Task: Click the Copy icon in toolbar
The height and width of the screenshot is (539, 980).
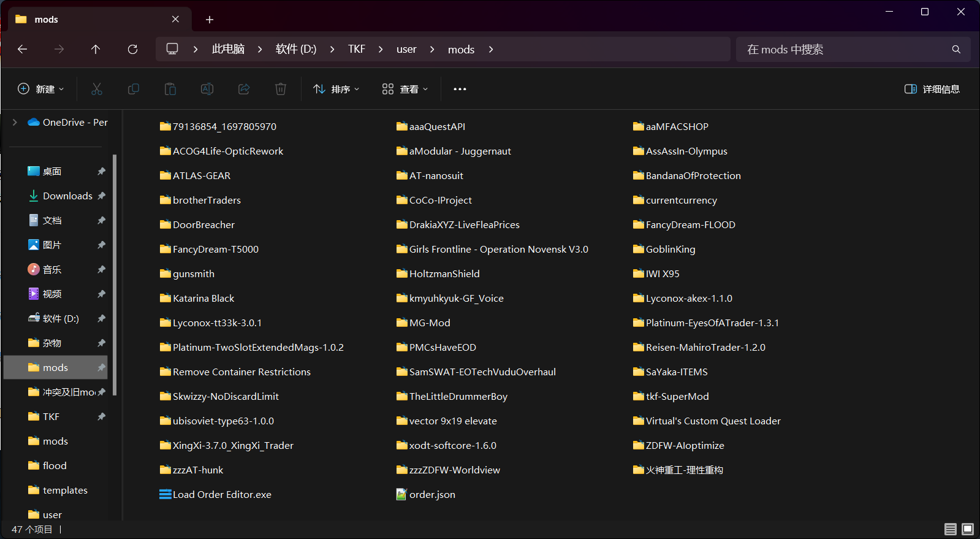Action: point(134,90)
